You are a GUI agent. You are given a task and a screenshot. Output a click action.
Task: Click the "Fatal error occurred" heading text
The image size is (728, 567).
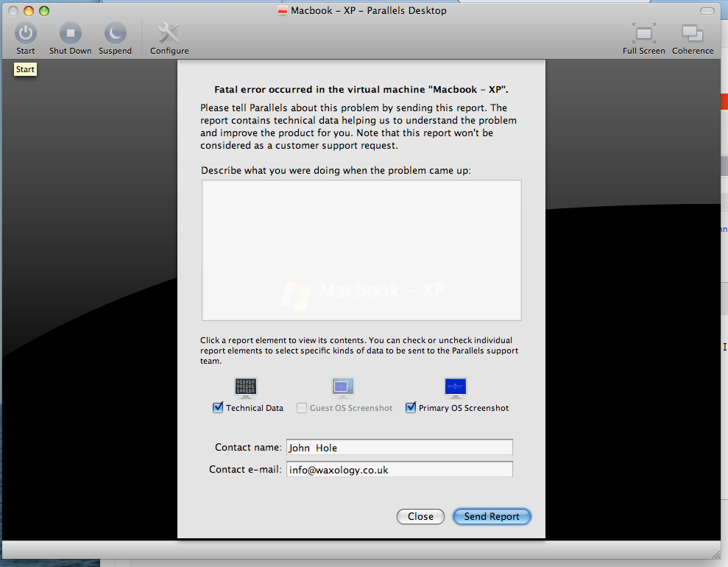(x=361, y=90)
